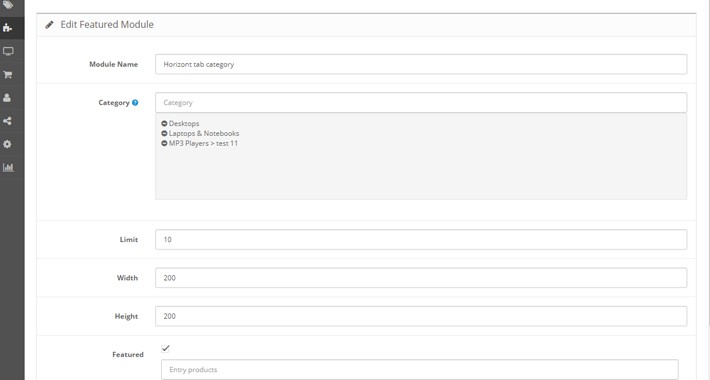The height and width of the screenshot is (380, 710).
Task: Click the Limit label
Action: pos(129,240)
